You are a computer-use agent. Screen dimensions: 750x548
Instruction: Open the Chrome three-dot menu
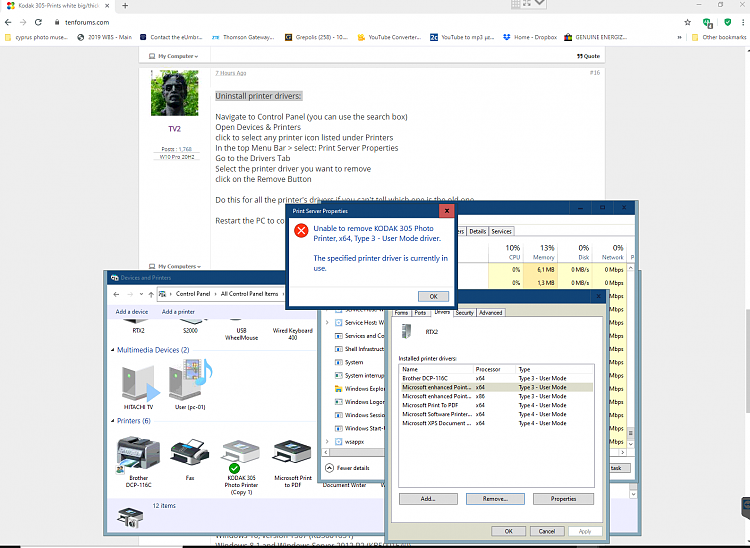[743, 22]
